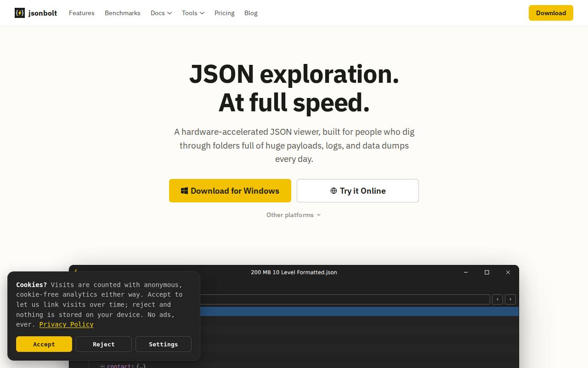The width and height of the screenshot is (588, 368).
Task: Expand the Other platforms list
Action: (x=294, y=215)
